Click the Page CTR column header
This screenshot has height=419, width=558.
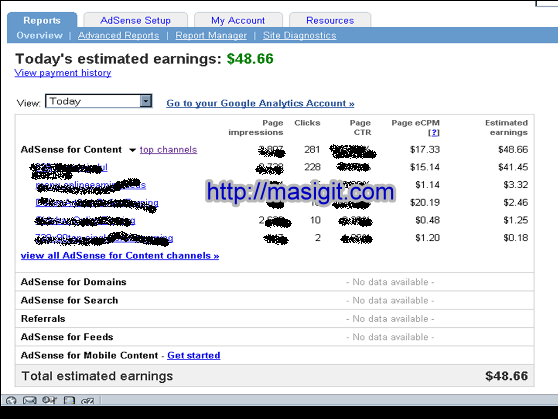(360, 127)
